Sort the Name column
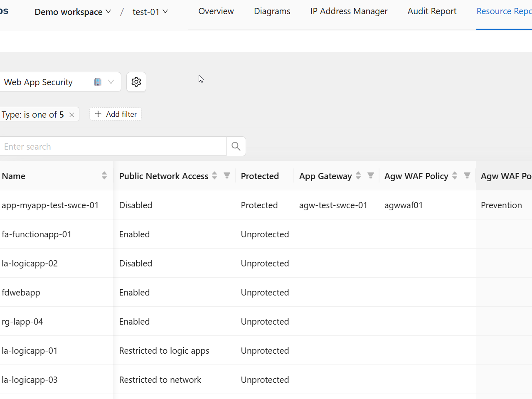The image size is (532, 399). point(104,176)
